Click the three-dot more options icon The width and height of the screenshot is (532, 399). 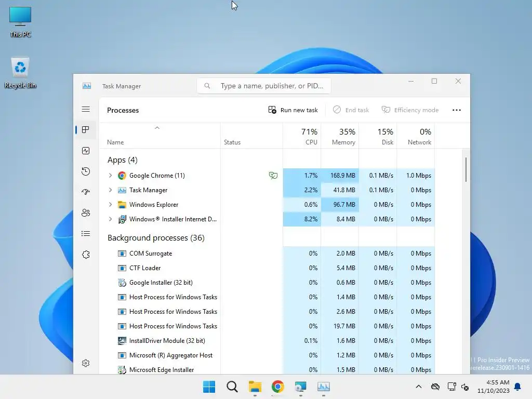tap(457, 110)
